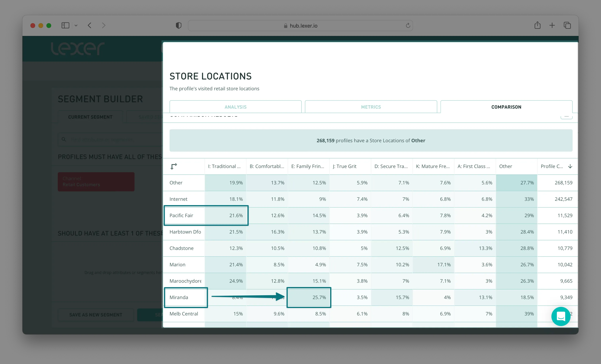Open the chat support bubble
The image size is (601, 364).
click(x=561, y=316)
